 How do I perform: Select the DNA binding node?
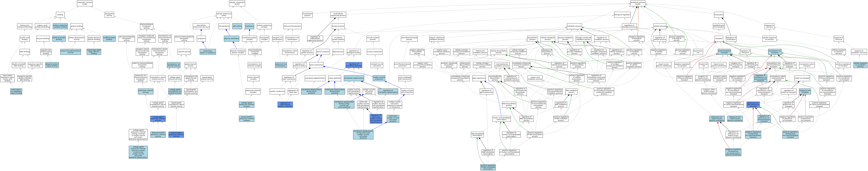[25, 52]
